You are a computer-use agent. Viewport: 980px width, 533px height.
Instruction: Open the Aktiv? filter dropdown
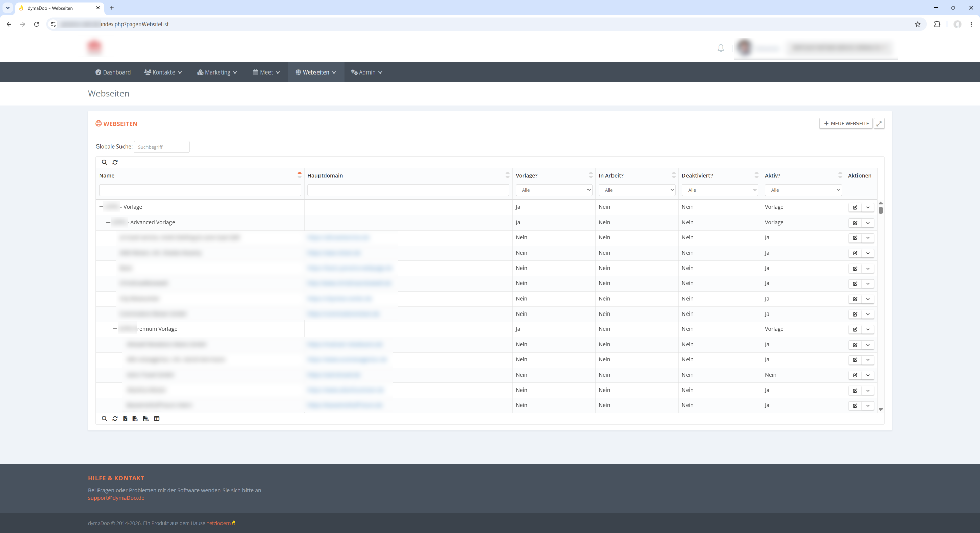click(803, 190)
